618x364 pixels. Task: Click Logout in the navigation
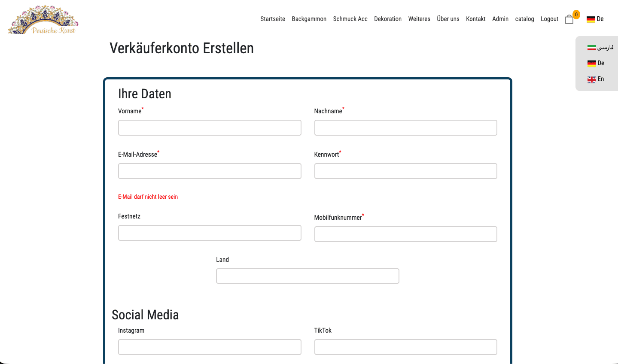pyautogui.click(x=550, y=19)
